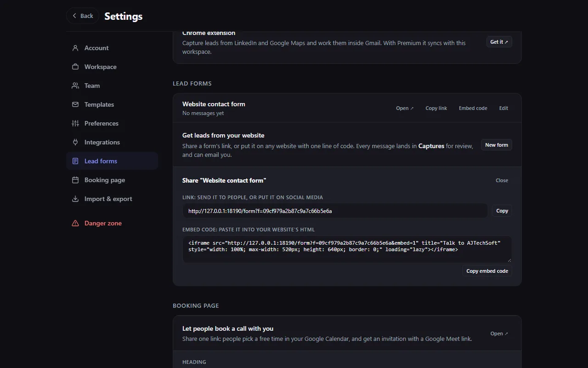Viewport: 588px width, 368px height.
Task: Click 'Let people book a call with you' heading
Action: tap(228, 328)
